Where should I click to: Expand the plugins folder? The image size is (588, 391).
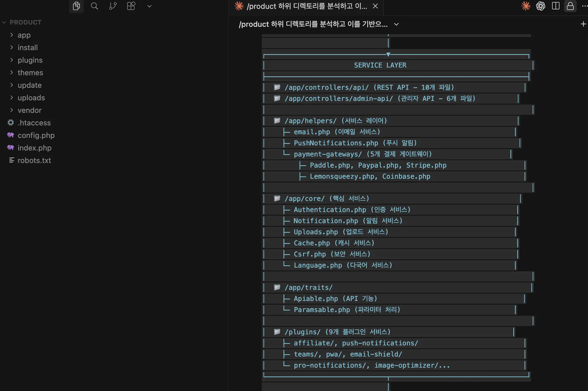click(x=30, y=60)
